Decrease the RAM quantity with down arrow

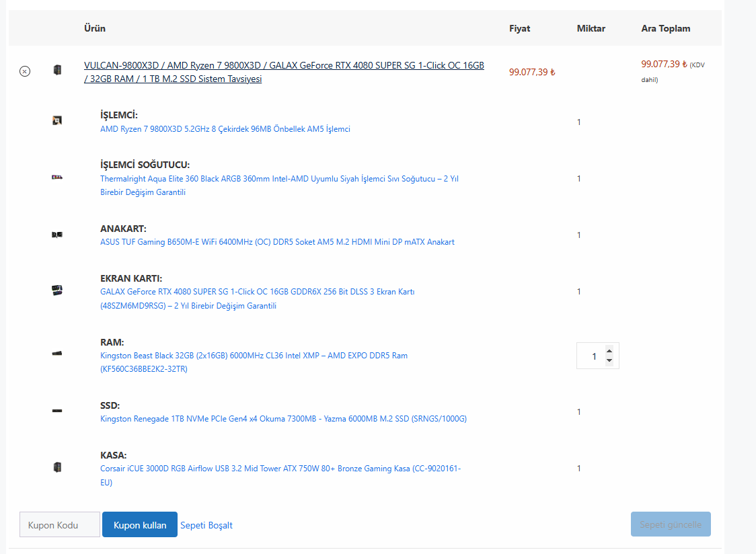click(x=609, y=361)
